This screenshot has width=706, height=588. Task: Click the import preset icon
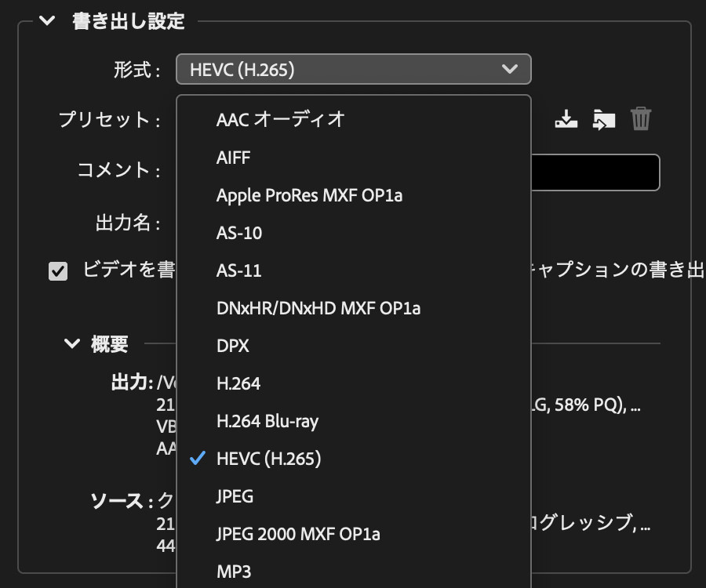(603, 119)
